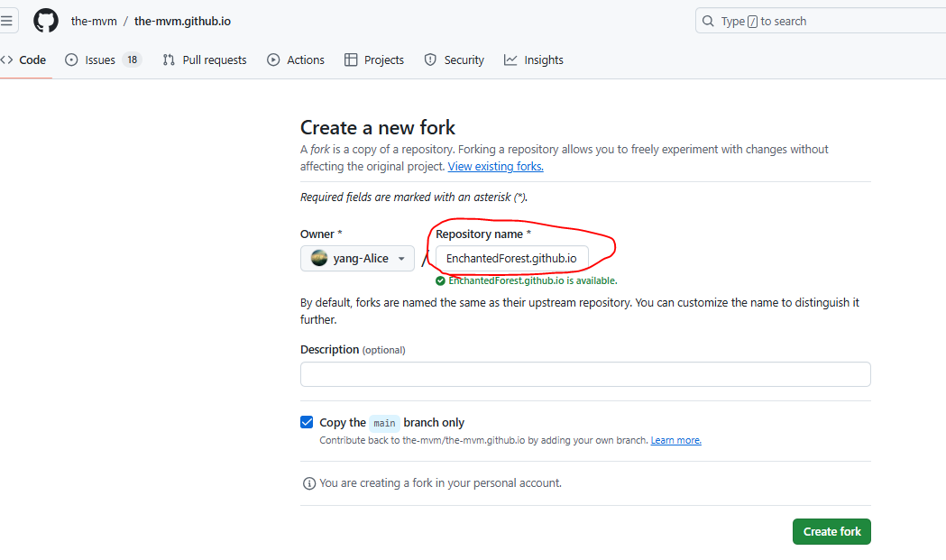Click You are creating a fork text

[x=440, y=483]
